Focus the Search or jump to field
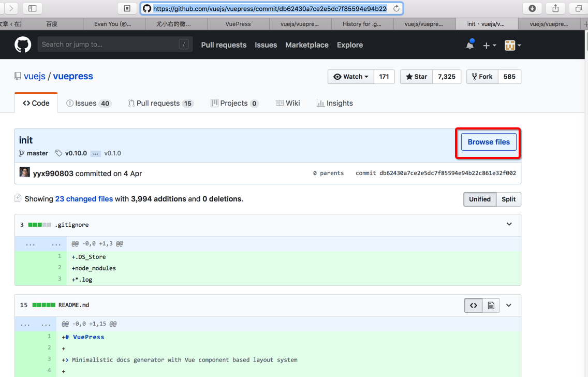 pos(115,44)
